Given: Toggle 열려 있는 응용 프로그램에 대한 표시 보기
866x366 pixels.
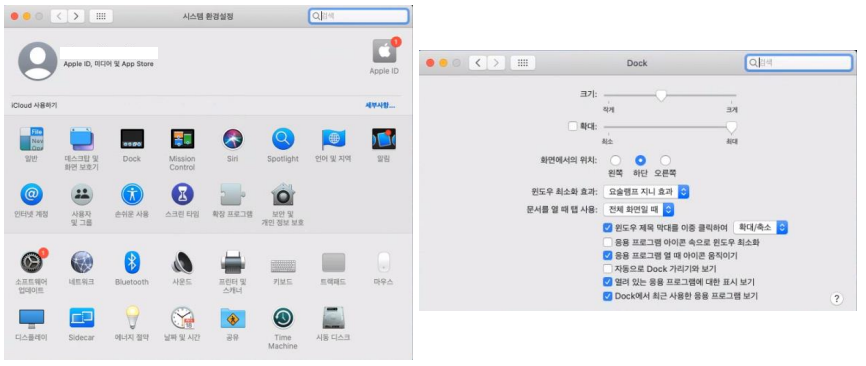Looking at the screenshot, I should tap(608, 282).
